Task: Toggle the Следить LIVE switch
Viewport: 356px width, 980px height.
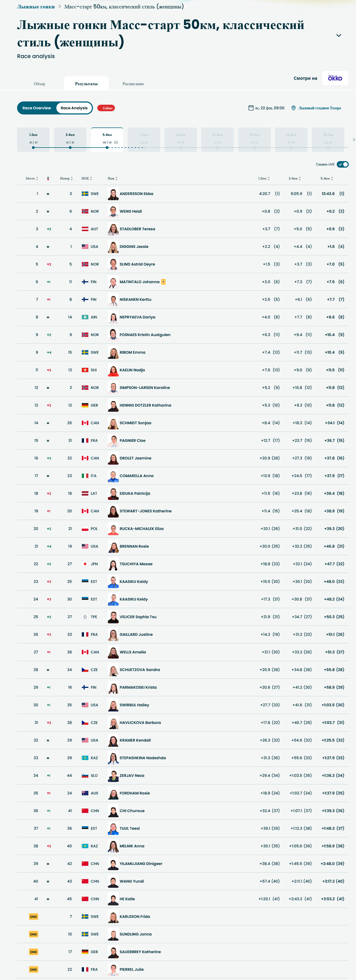Action: (343, 164)
